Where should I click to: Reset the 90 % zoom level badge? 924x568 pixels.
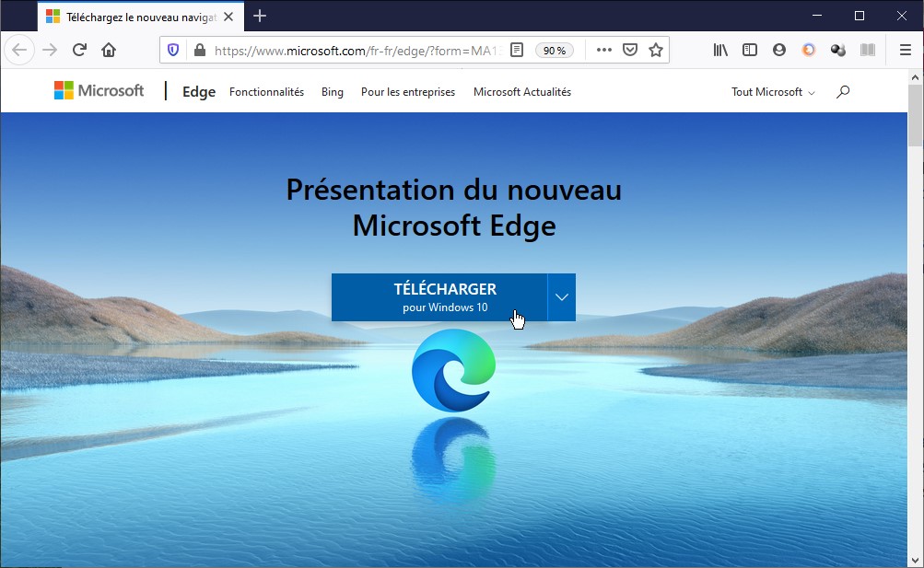[x=554, y=51]
